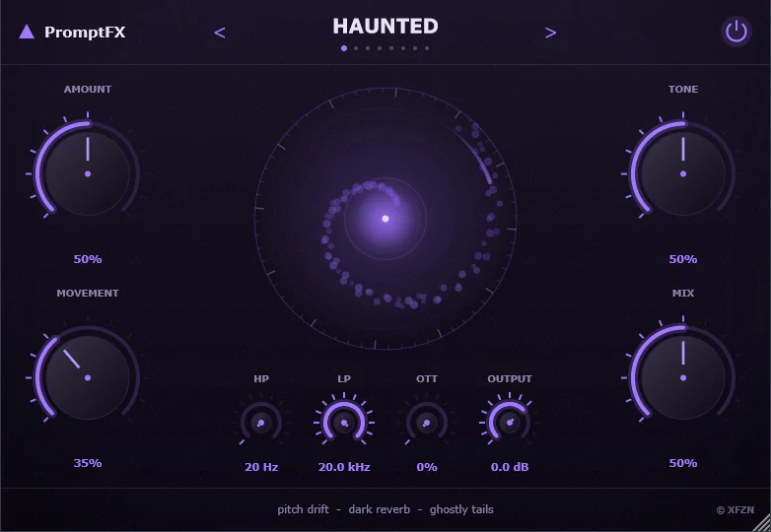
Task: Click the OUTPUT gain knob
Action: [x=510, y=423]
